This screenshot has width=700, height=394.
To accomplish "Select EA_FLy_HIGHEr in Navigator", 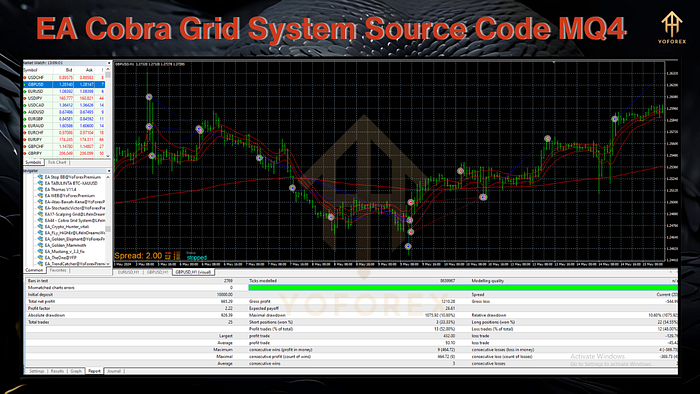I will click(75, 233).
